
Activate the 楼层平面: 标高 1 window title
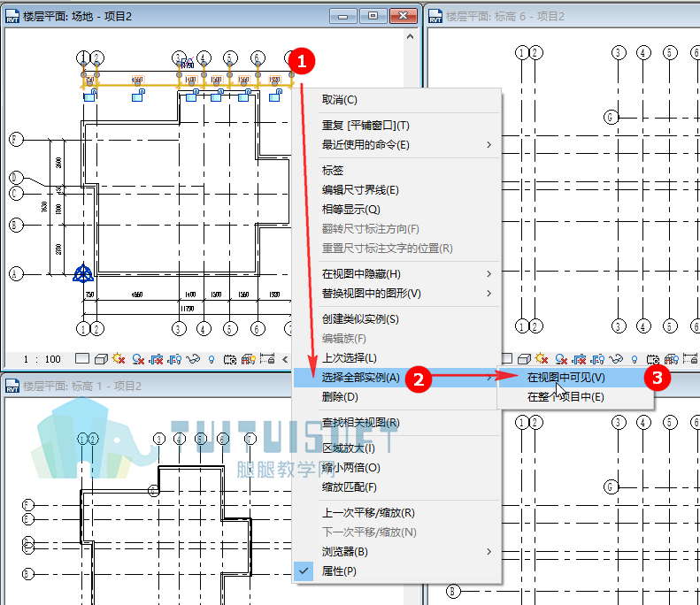82,386
